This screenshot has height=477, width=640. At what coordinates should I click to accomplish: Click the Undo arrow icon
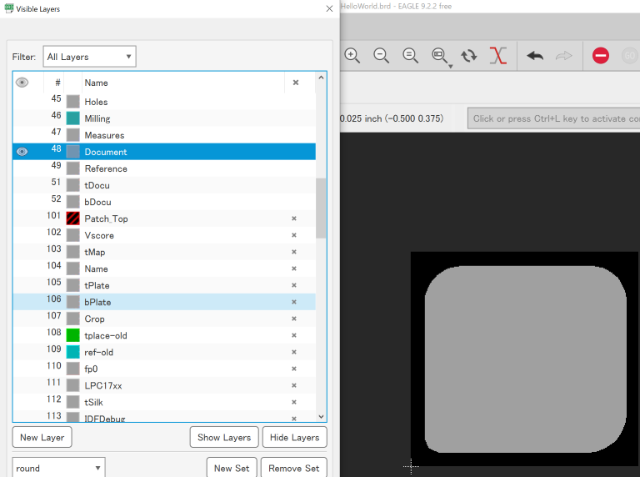(x=535, y=55)
